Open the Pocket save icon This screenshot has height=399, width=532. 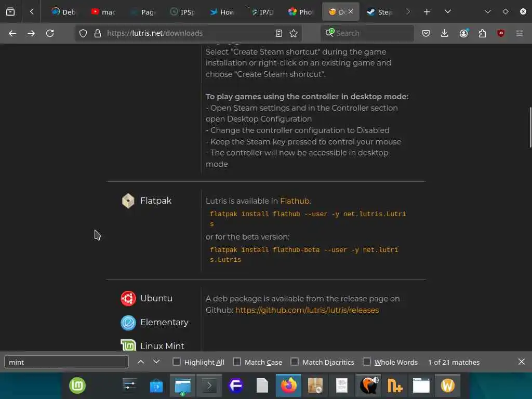426,33
